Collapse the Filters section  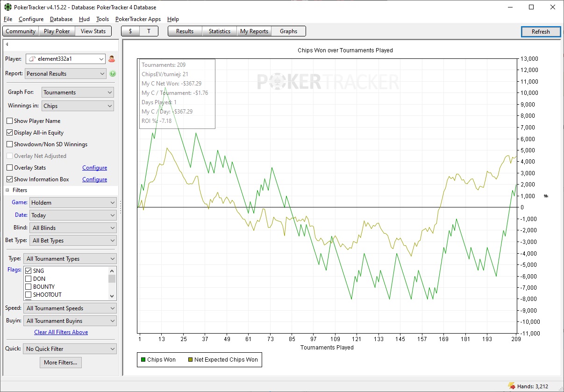(7, 190)
